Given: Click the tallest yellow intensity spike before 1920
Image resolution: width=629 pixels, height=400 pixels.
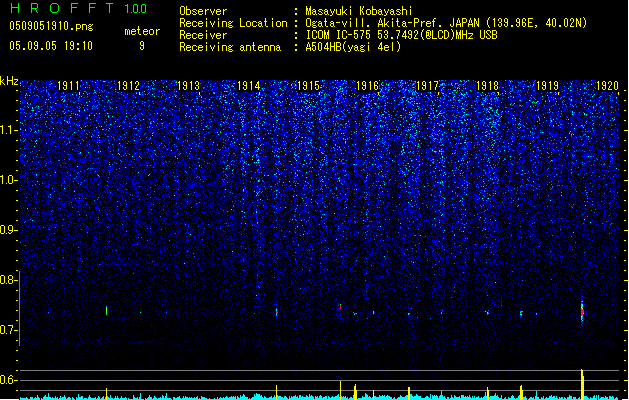Looking at the screenshot, I should tap(582, 384).
